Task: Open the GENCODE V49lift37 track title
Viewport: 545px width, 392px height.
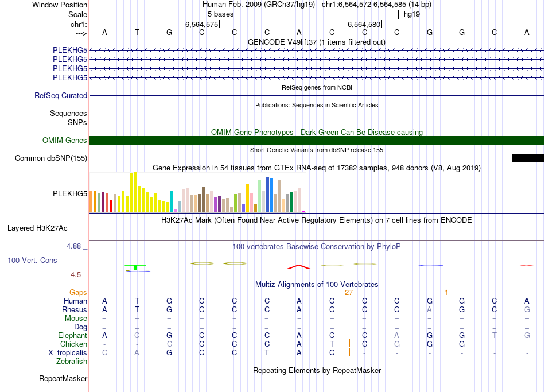Action: 317,42
